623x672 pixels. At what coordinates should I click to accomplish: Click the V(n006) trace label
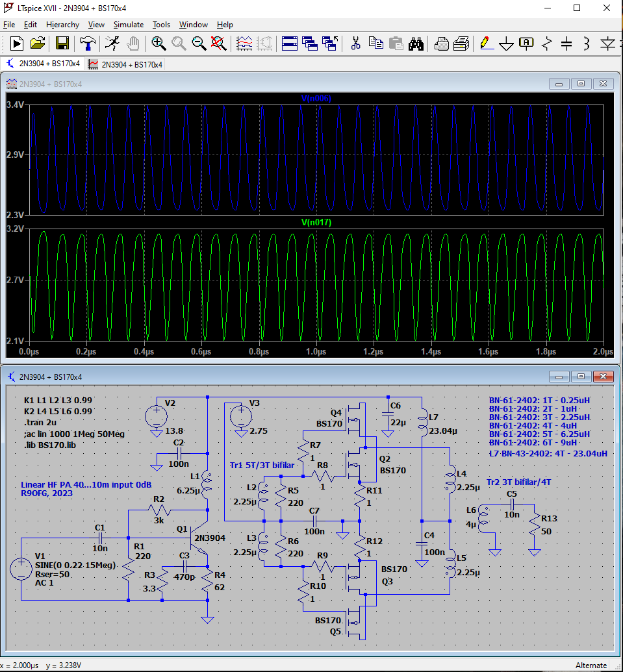tap(316, 99)
